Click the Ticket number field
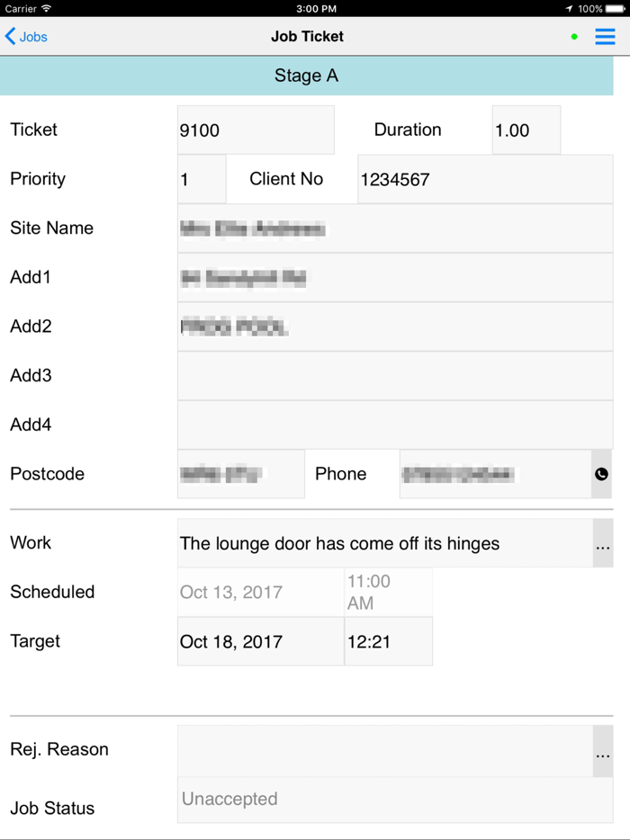The height and width of the screenshot is (840, 630). (256, 130)
